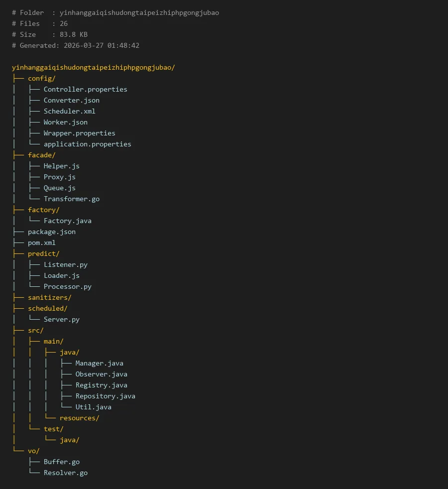The height and width of the screenshot is (489, 448).
Task: Click the empty sanitizers/ folder
Action: (x=49, y=298)
